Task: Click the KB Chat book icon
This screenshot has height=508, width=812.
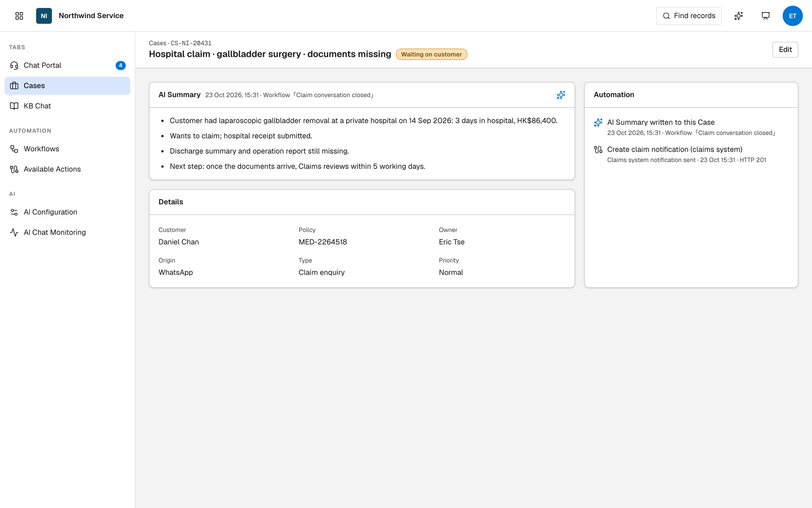Action: [x=14, y=106]
